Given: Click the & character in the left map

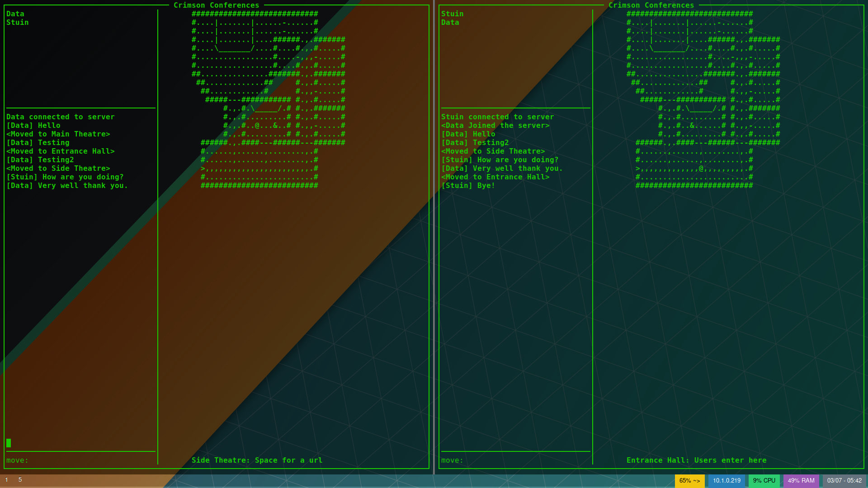Looking at the screenshot, I should (x=275, y=126).
